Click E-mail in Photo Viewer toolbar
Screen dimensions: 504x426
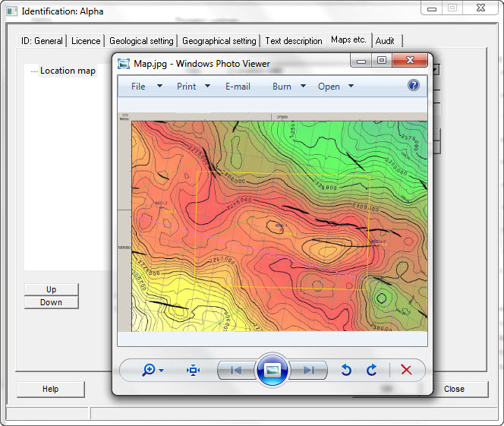[238, 87]
